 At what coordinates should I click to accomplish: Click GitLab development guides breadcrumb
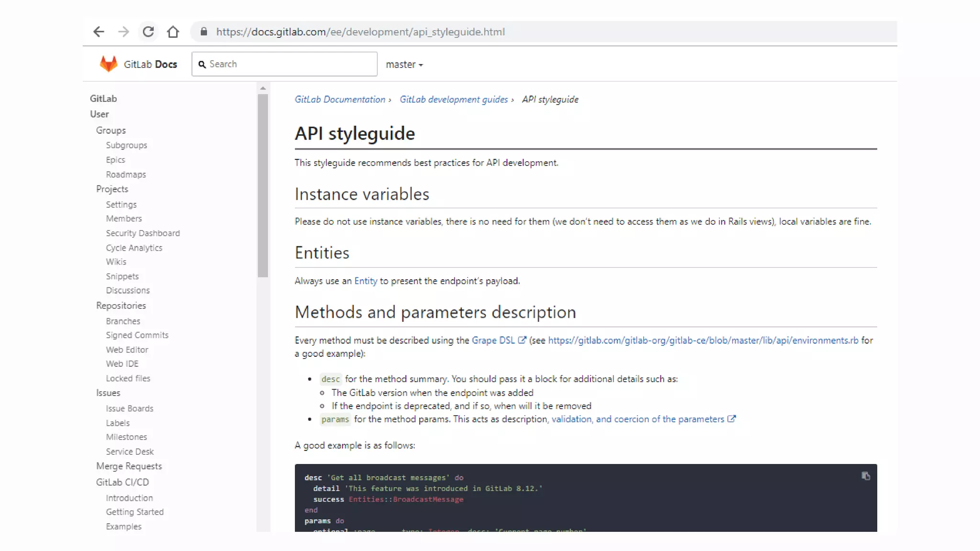[454, 99]
